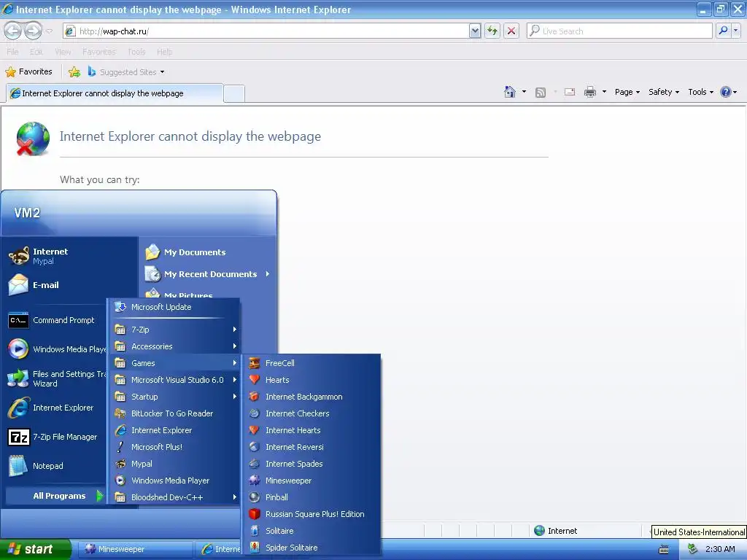The image size is (747, 560).
Task: Click the Forward navigation button
Action: click(33, 31)
